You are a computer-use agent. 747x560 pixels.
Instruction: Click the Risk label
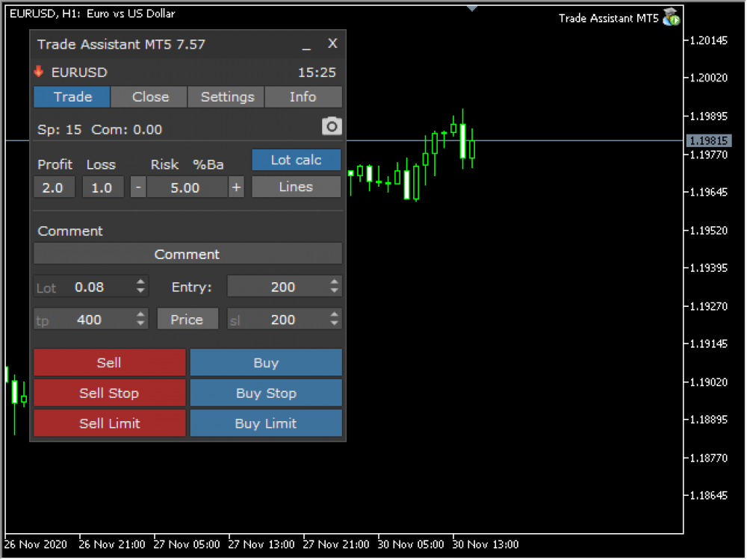coord(164,165)
